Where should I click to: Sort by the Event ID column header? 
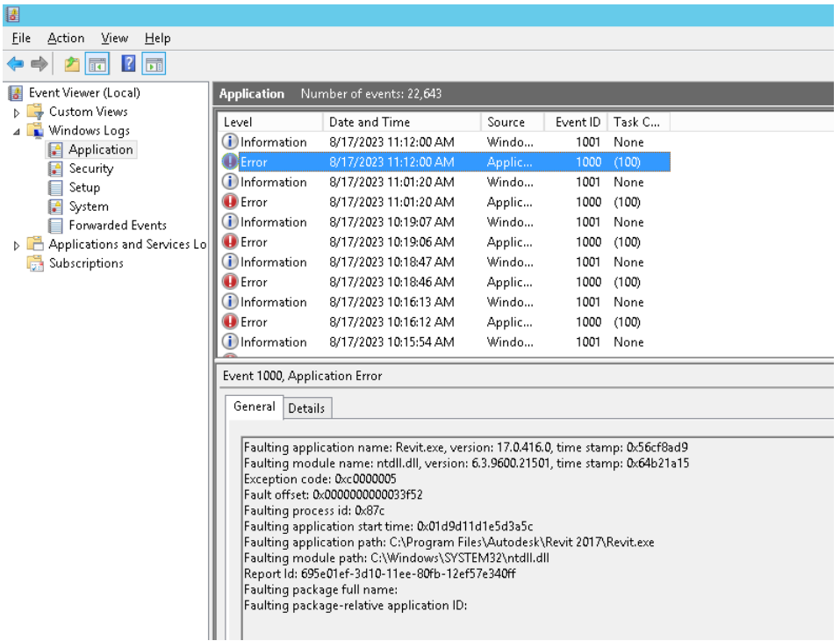coord(576,122)
